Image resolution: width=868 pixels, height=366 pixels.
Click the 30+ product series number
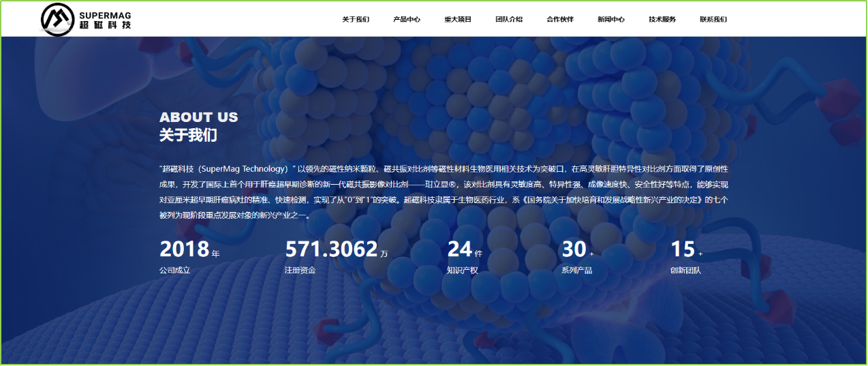point(574,249)
